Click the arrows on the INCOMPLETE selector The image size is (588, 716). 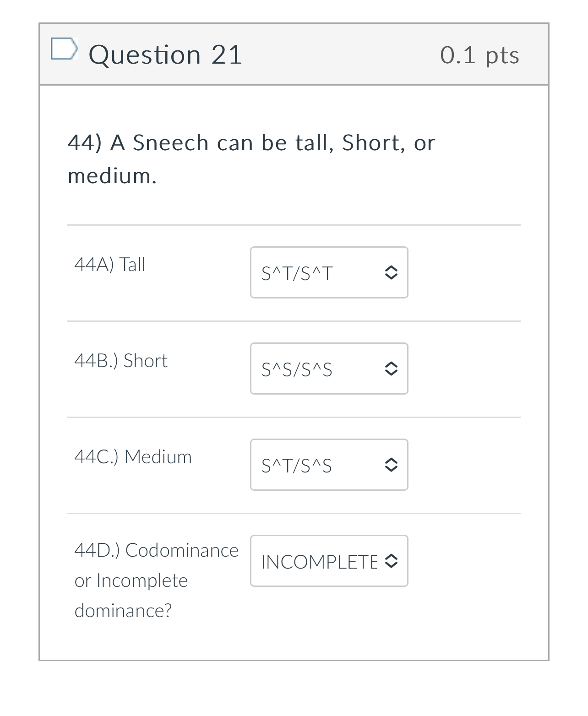point(391,561)
